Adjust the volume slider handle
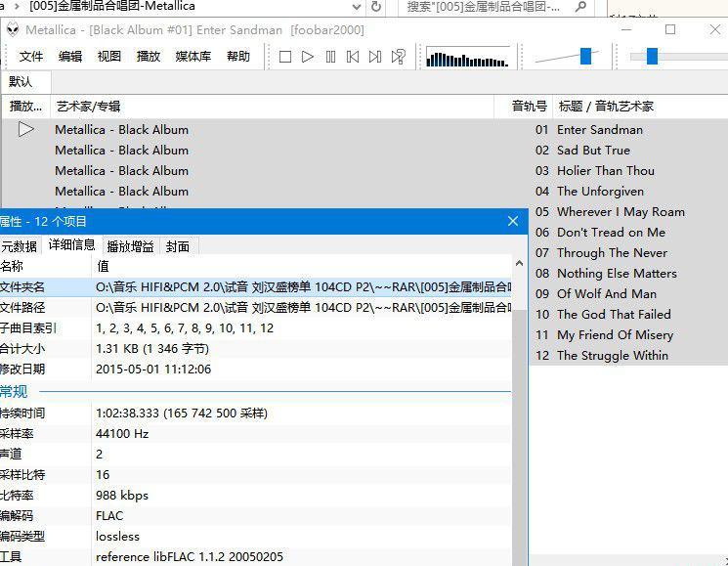This screenshot has width=728, height=566. (x=586, y=56)
